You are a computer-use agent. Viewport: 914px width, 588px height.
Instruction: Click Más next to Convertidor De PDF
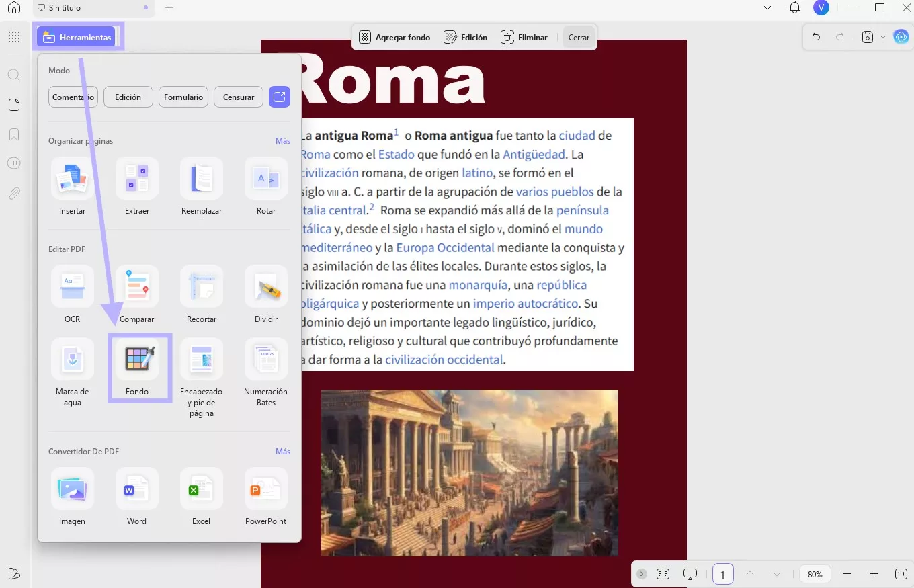pyautogui.click(x=283, y=452)
